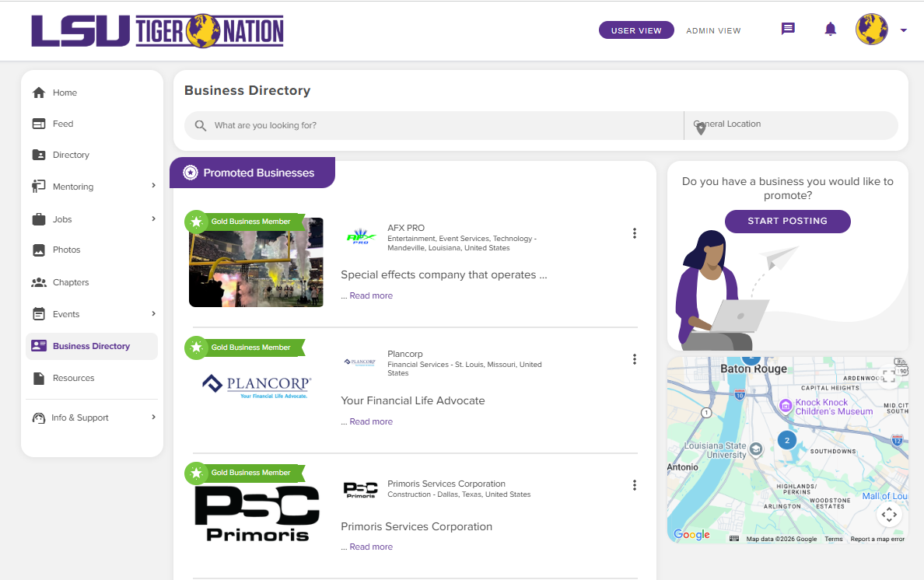
Task: Click the globe profile avatar
Action: click(x=872, y=30)
